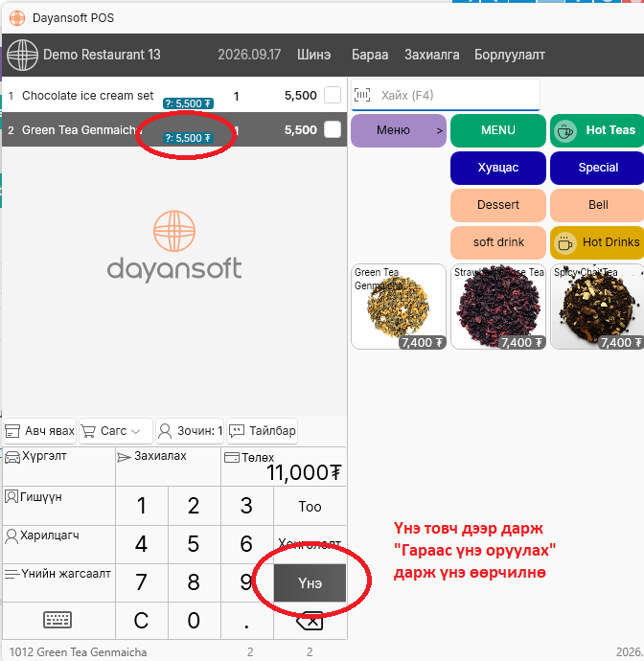
Task: Click the Хүргэлт delivery car icon
Action: click(12, 457)
